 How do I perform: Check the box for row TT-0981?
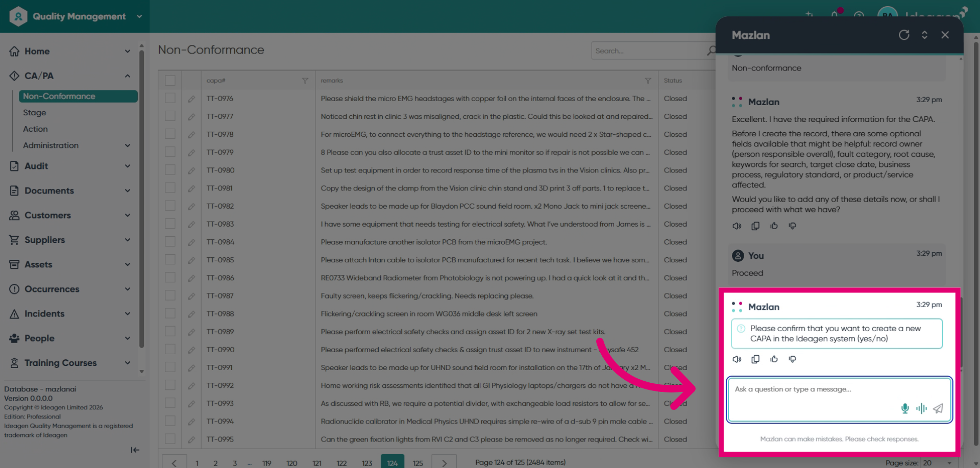point(170,188)
